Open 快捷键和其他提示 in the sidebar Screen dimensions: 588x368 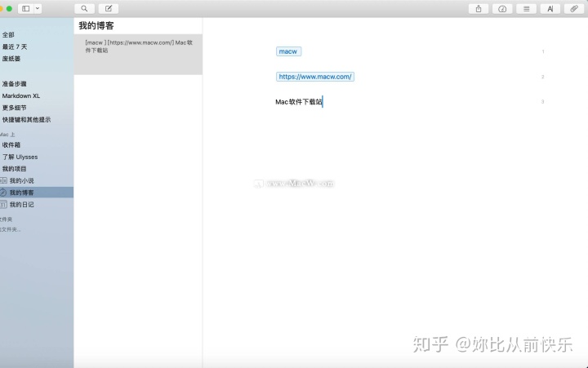26,120
